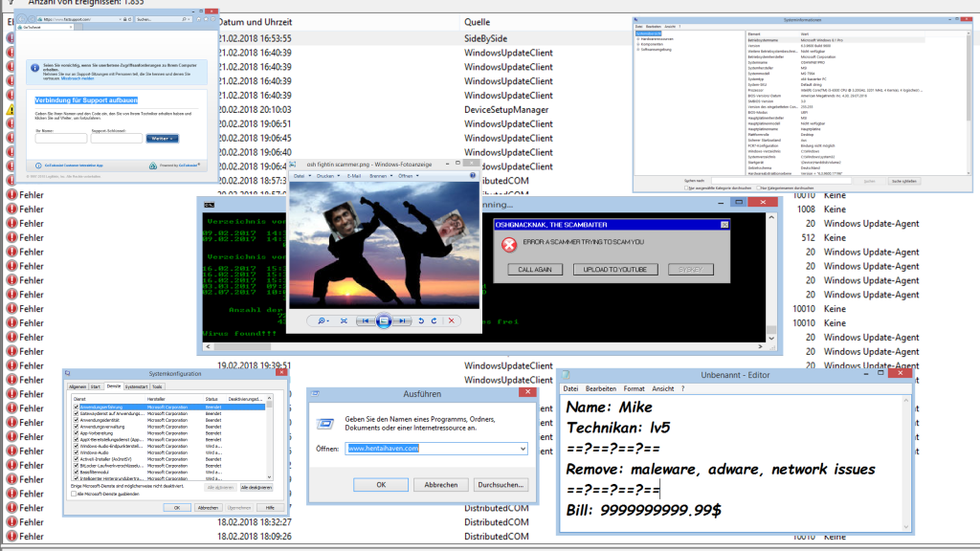Expand Komponenten tree node
This screenshot has height=551, width=980.
coord(638,44)
